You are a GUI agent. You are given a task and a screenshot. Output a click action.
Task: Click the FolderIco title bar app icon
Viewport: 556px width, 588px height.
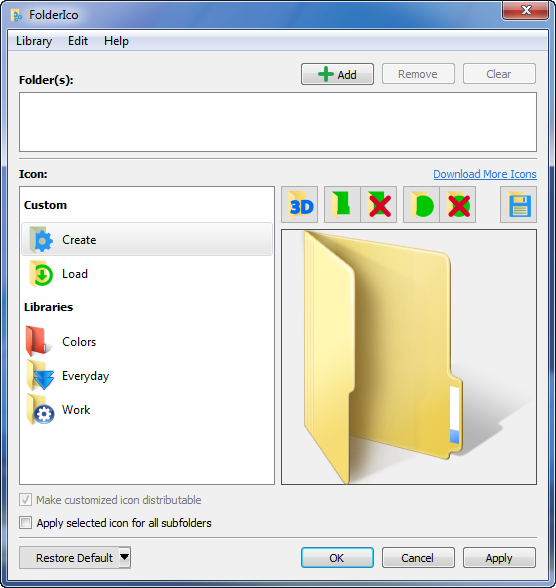[x=16, y=15]
